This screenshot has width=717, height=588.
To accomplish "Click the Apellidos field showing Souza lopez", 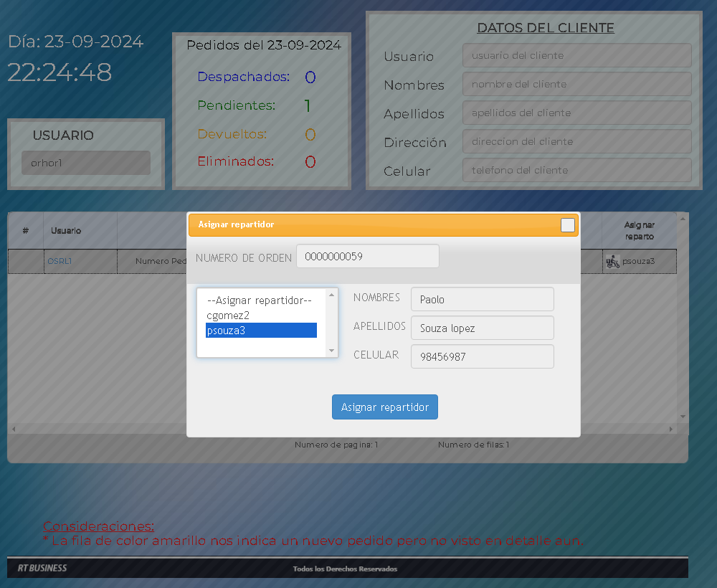I will (x=482, y=328).
